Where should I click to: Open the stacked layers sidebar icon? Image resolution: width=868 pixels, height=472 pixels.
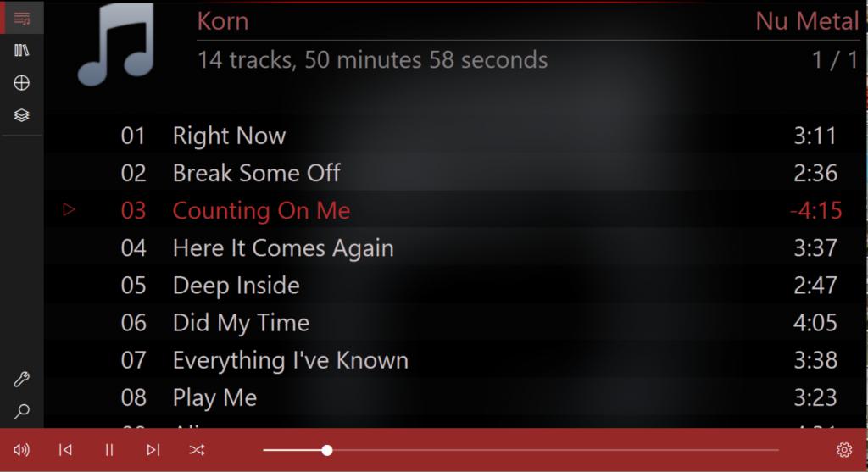tap(21, 115)
